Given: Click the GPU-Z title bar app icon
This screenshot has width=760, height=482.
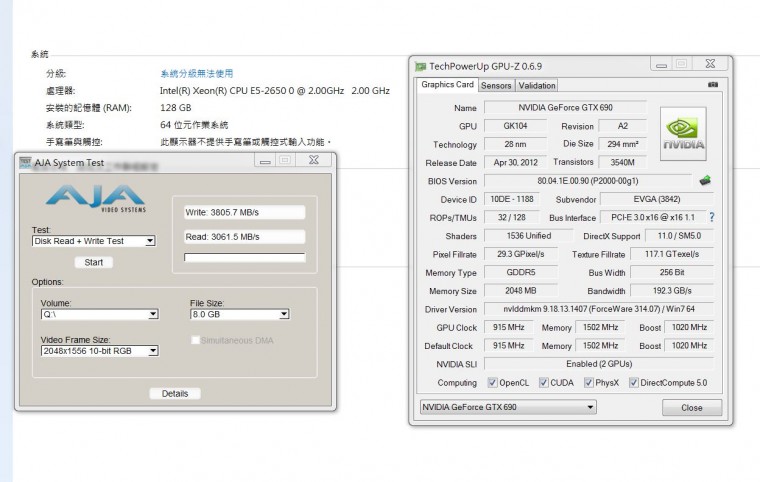Looking at the screenshot, I should (421, 66).
